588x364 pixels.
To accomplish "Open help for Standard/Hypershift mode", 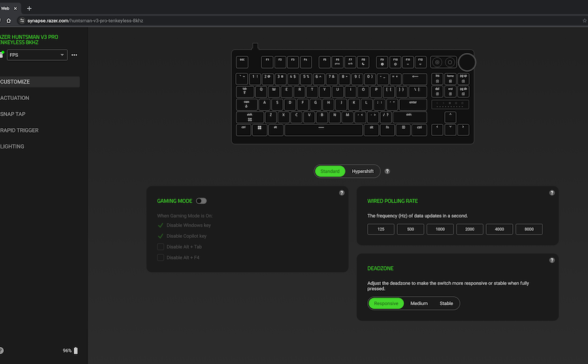I will point(387,171).
